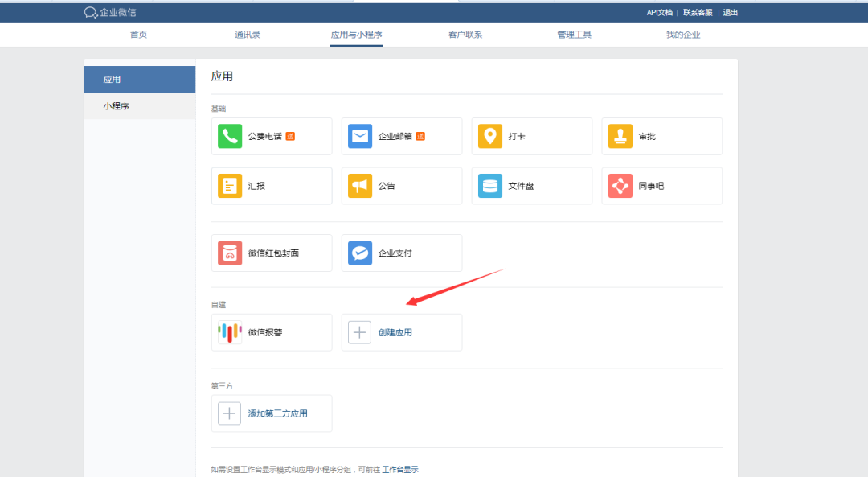Click the 公告 label
Screen dimensions: 868x477
(387, 186)
